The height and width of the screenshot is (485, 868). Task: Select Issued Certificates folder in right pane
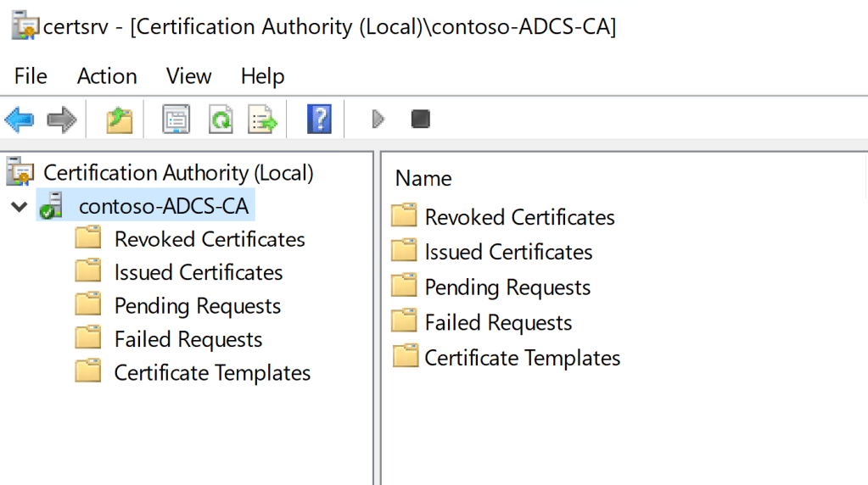508,253
